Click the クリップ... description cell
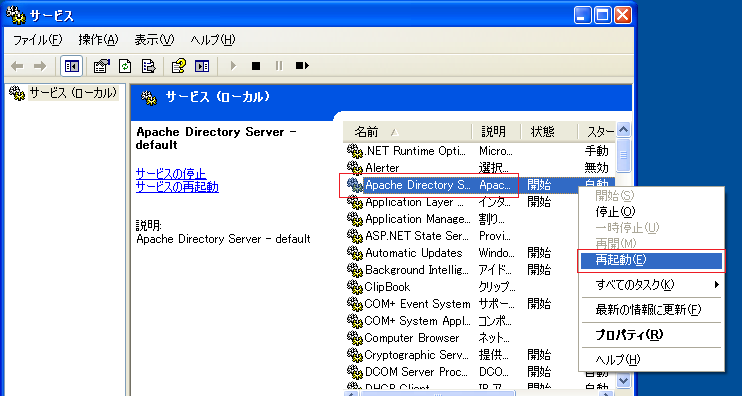This screenshot has width=742, height=396. click(x=497, y=287)
